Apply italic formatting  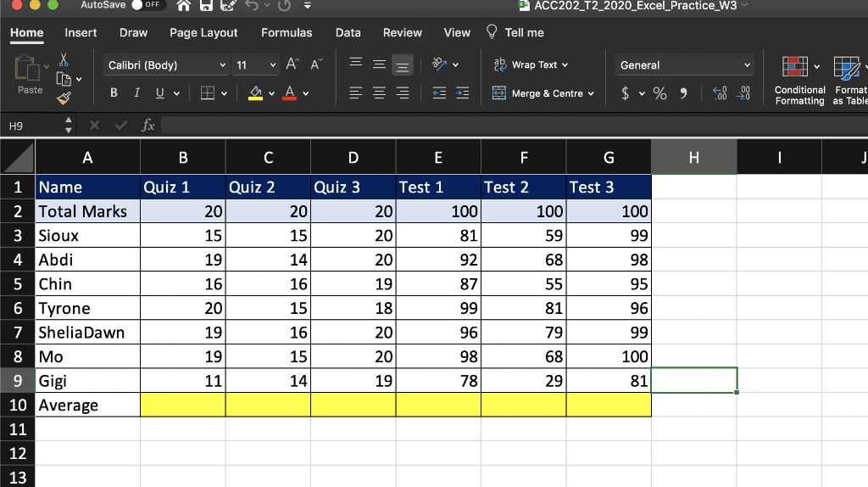pyautogui.click(x=136, y=93)
